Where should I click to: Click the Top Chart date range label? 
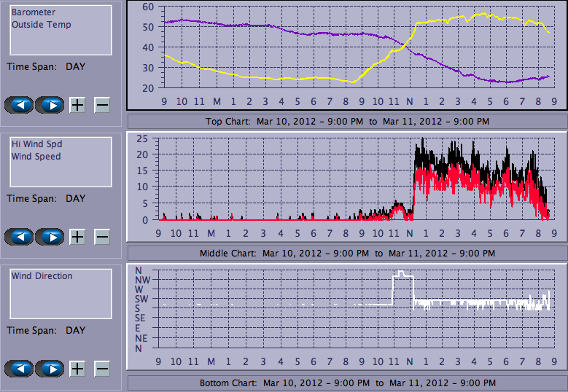[347, 121]
